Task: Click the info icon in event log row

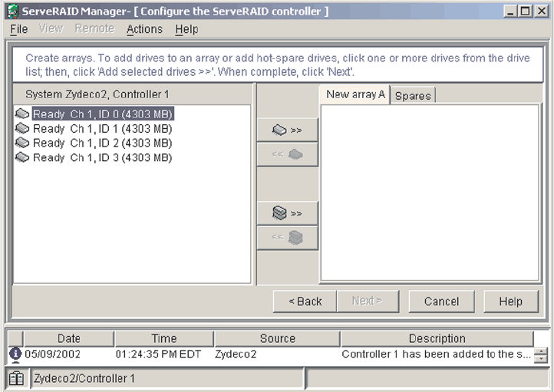Action: (x=15, y=354)
